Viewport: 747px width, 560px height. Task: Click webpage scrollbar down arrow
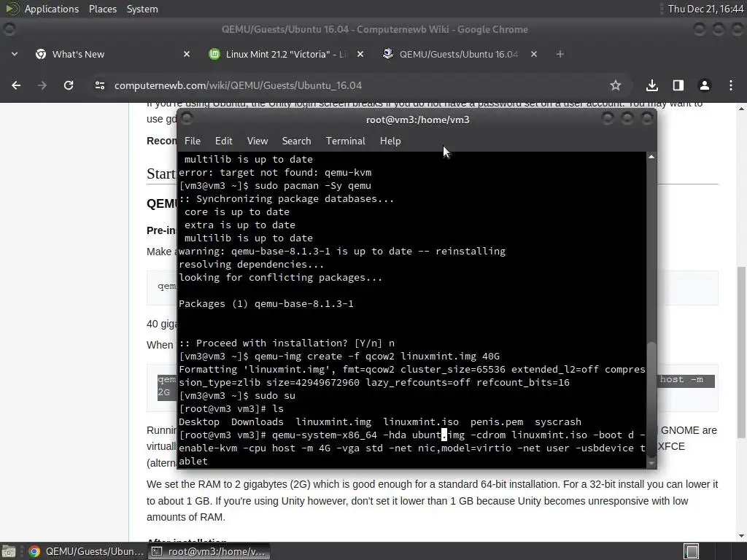coord(741,537)
